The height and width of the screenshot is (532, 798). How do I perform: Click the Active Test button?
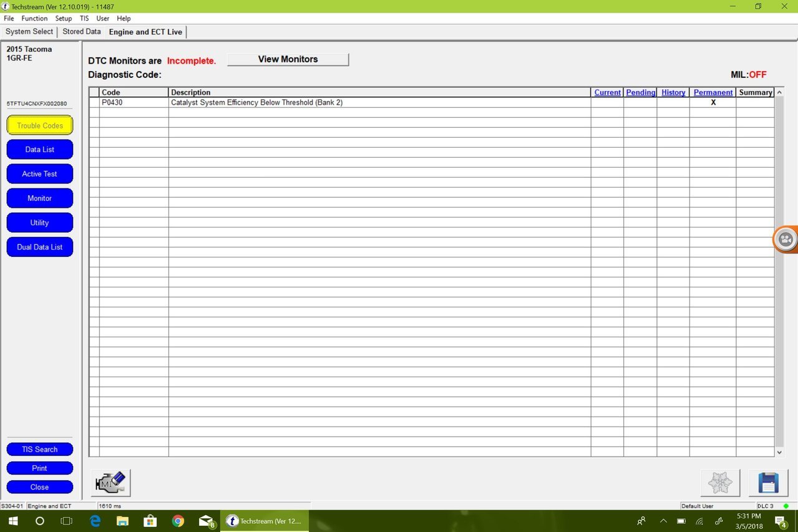point(40,174)
